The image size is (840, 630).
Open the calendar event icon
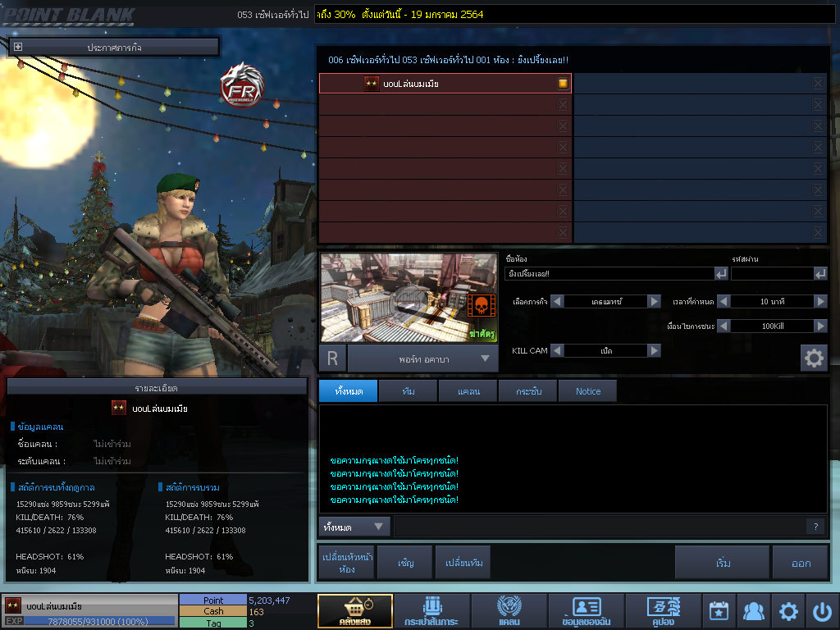point(719,610)
